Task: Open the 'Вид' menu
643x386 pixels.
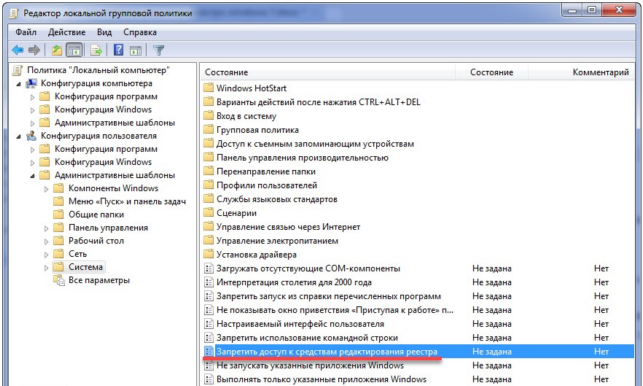Action: tap(104, 32)
